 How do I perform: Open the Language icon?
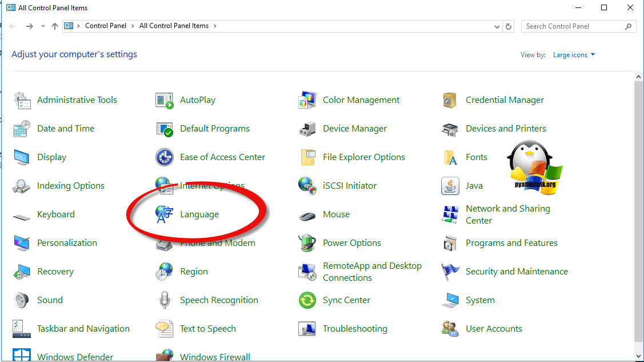pyautogui.click(x=164, y=214)
